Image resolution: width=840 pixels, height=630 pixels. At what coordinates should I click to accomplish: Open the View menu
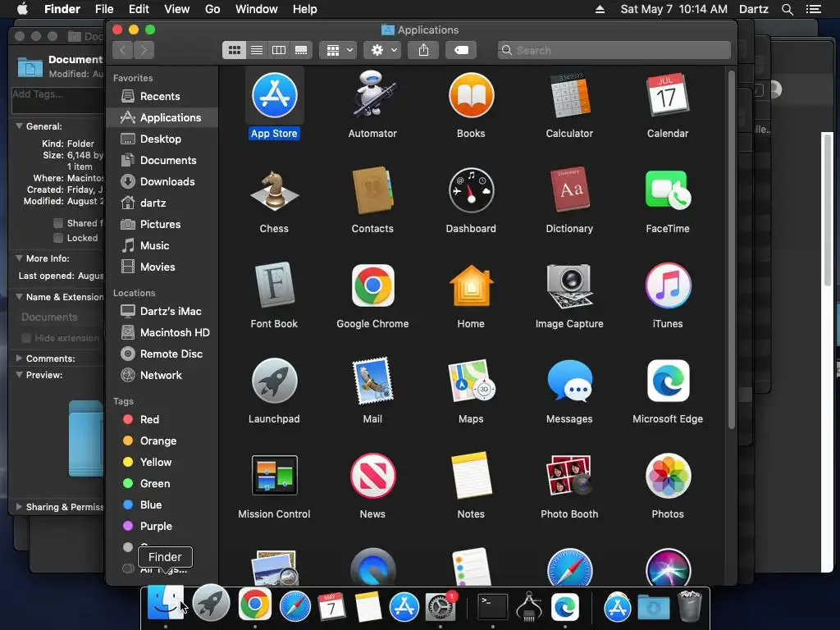point(177,9)
